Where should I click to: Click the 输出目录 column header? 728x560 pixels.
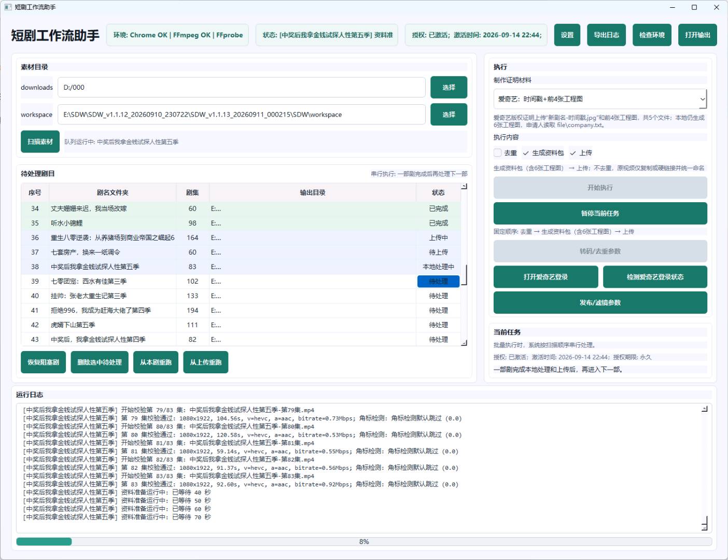[313, 192]
